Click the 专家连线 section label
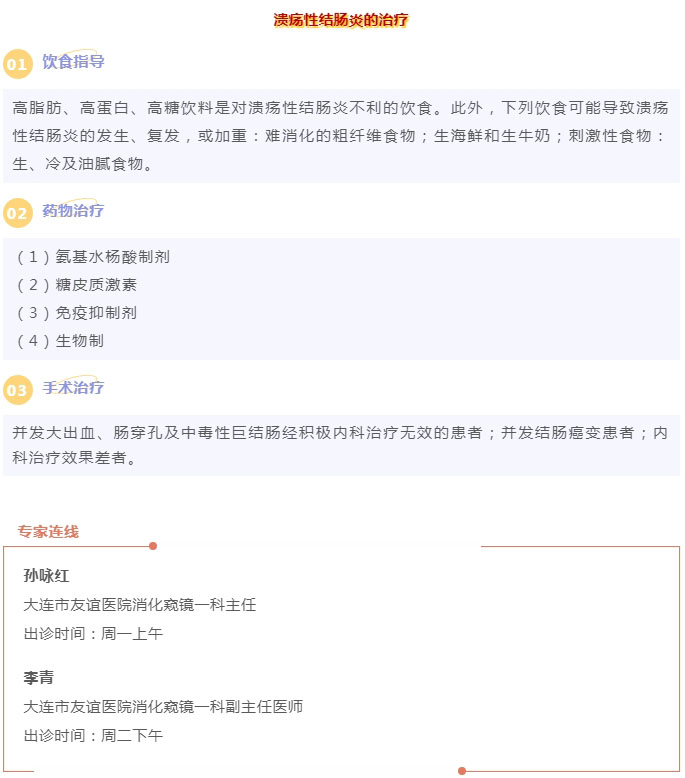The width and height of the screenshot is (685, 778). click(x=48, y=532)
